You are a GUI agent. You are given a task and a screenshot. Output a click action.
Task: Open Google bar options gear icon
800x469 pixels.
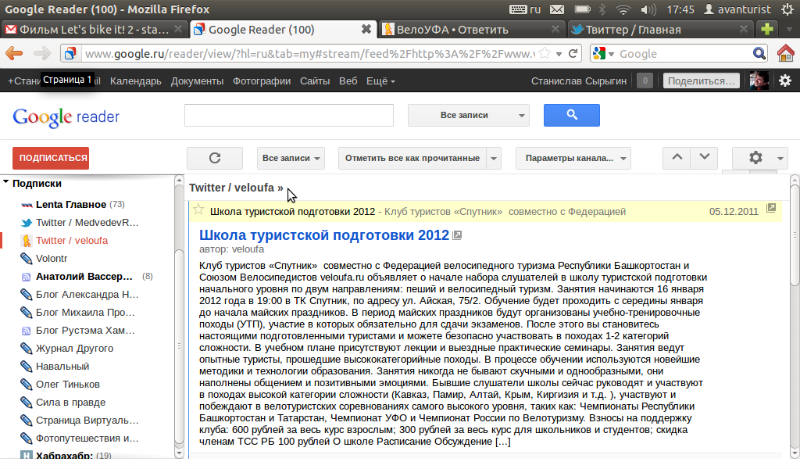(x=785, y=81)
